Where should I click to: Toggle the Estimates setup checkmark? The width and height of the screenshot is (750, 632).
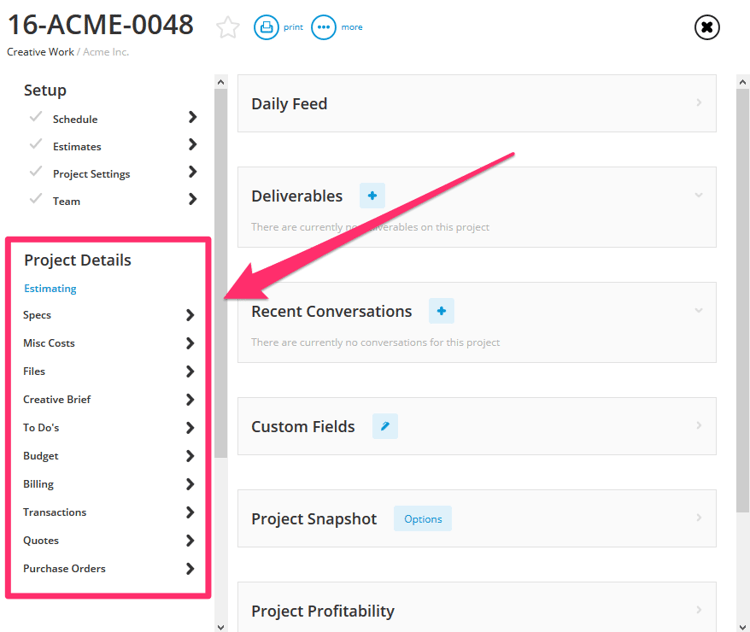click(36, 145)
